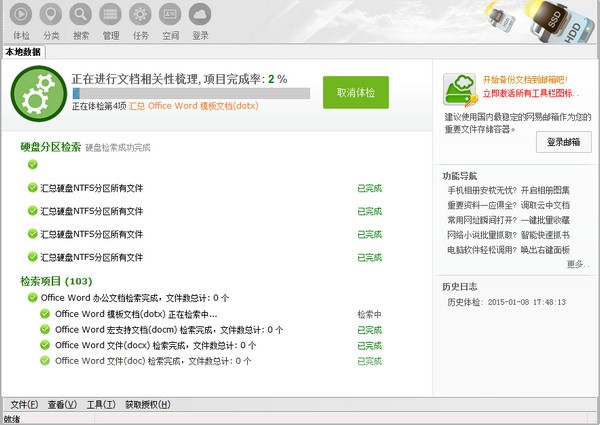
Task: Click the lone check icon under 硬盘分区检索
Action: tap(33, 164)
